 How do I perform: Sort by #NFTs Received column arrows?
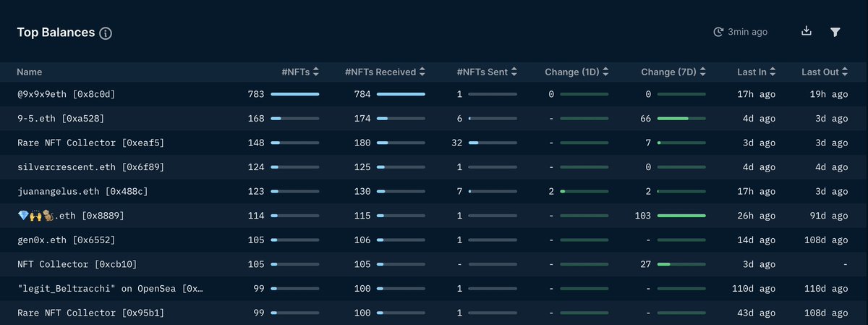tap(422, 72)
